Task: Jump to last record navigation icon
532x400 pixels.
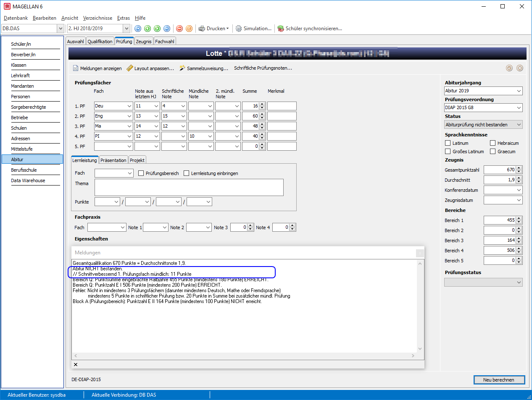Action: (x=167, y=29)
